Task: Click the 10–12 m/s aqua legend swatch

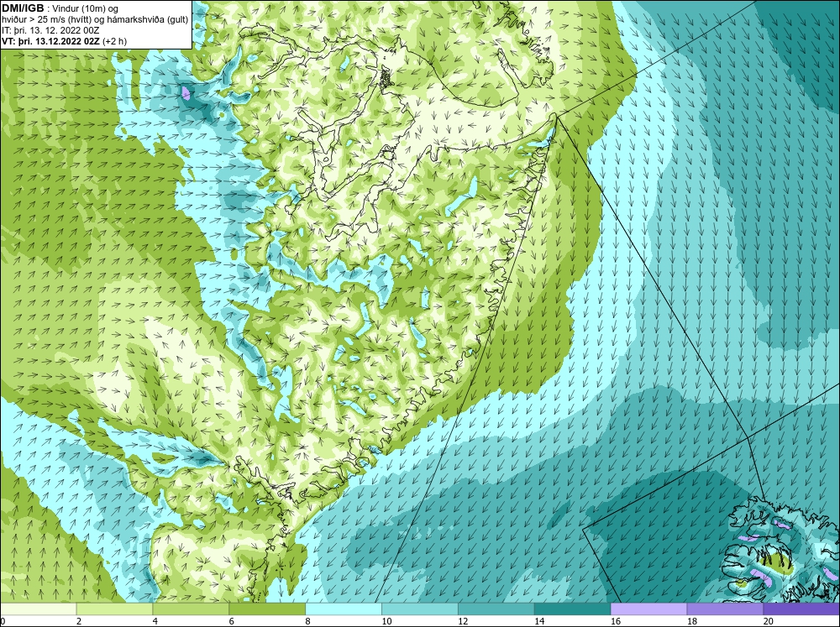Action: pos(419,609)
